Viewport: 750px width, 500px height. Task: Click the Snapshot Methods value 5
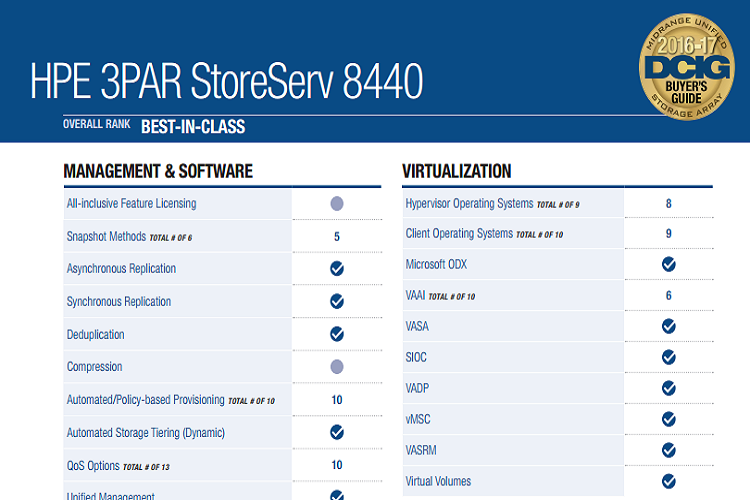click(x=337, y=237)
